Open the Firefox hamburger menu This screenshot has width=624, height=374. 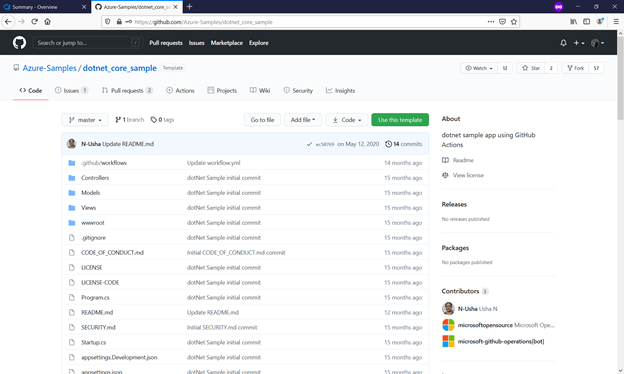616,21
